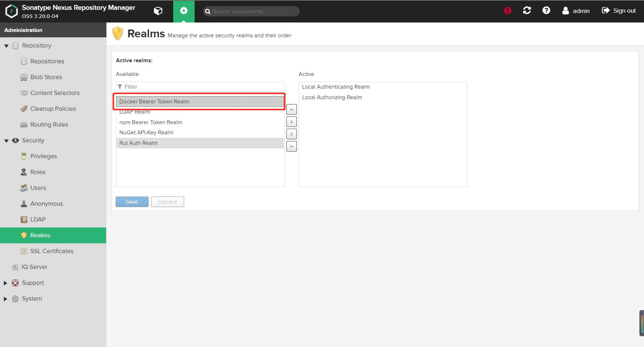Viewport: 644px width, 347px height.
Task: Expand the Support tree node
Action: [6, 283]
